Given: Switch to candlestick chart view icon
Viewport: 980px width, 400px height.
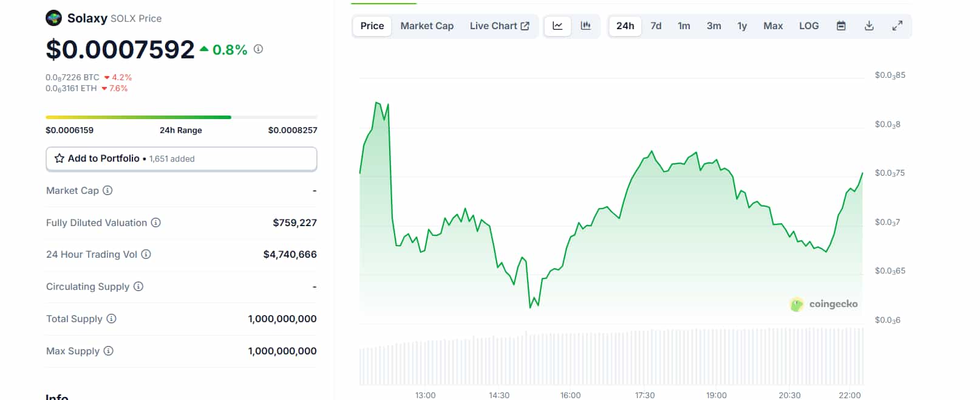Looking at the screenshot, I should [x=585, y=26].
